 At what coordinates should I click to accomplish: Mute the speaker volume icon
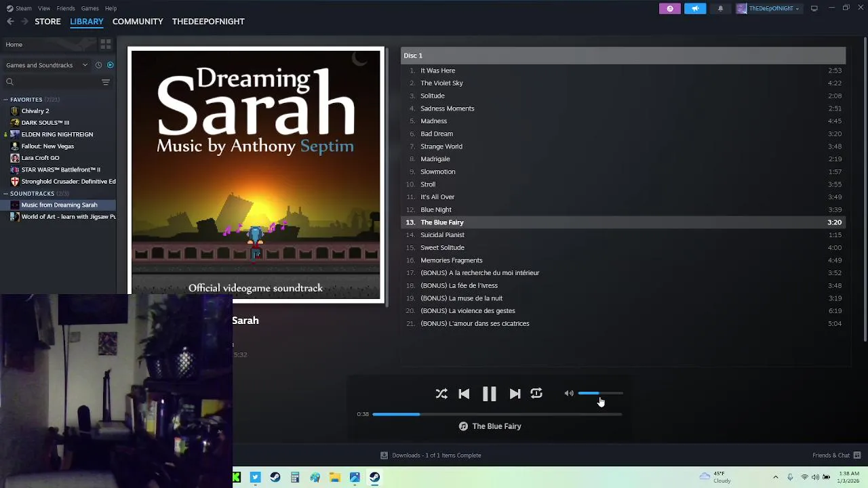(x=569, y=393)
